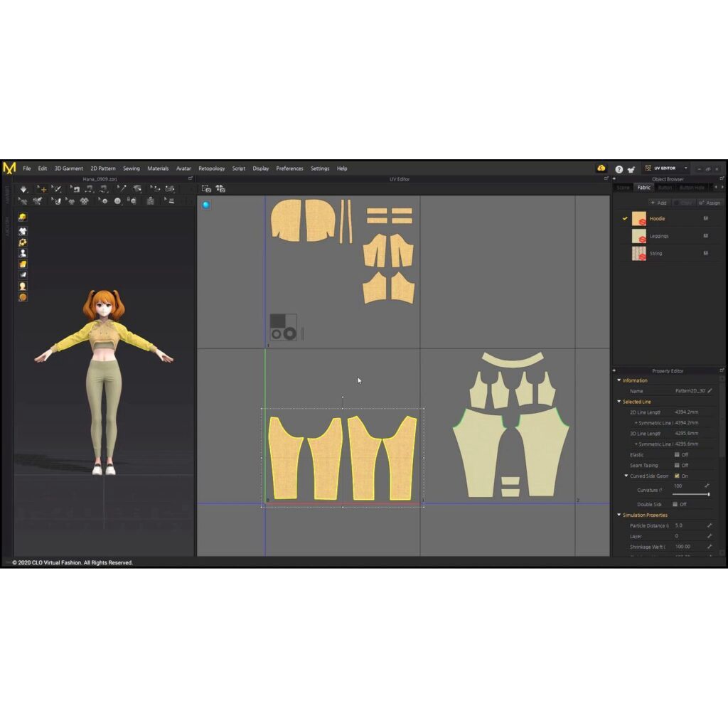Click the Curvature slider track
Screen dimensions: 728x728
[691, 495]
